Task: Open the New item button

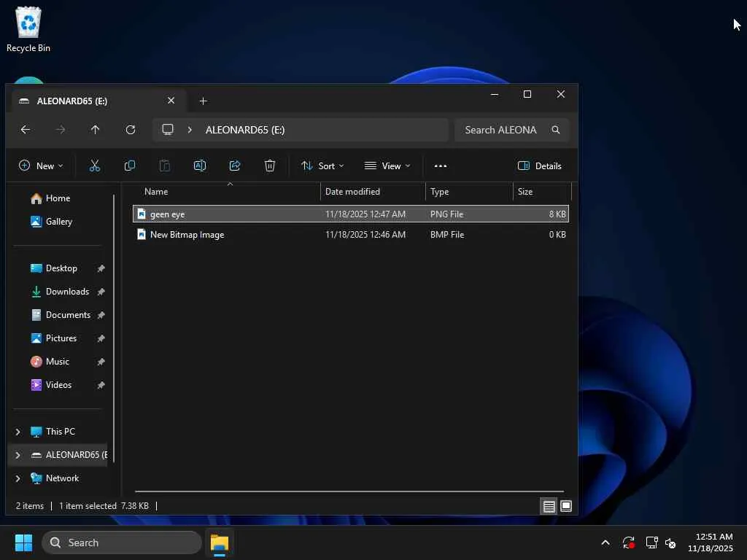Action: click(x=41, y=166)
